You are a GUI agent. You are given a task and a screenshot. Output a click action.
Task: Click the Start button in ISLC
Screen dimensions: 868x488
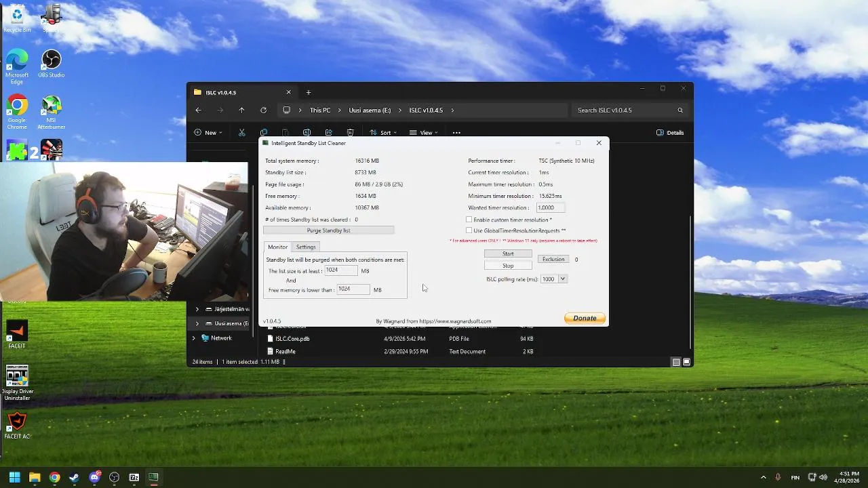tap(508, 253)
